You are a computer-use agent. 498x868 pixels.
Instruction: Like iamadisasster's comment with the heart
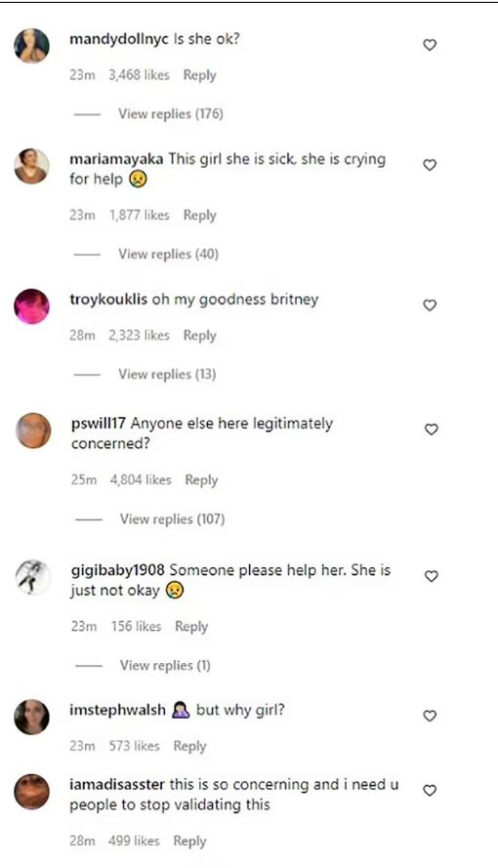tap(430, 791)
